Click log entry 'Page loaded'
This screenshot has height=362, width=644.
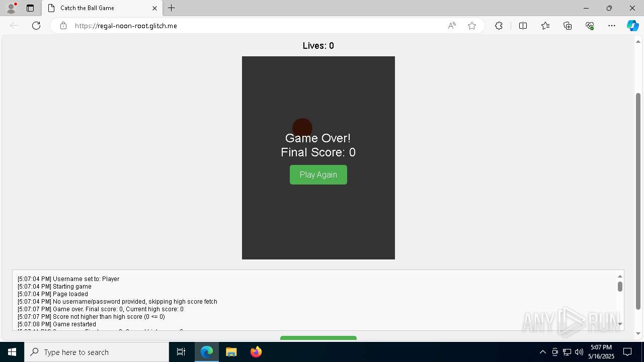coord(53,294)
